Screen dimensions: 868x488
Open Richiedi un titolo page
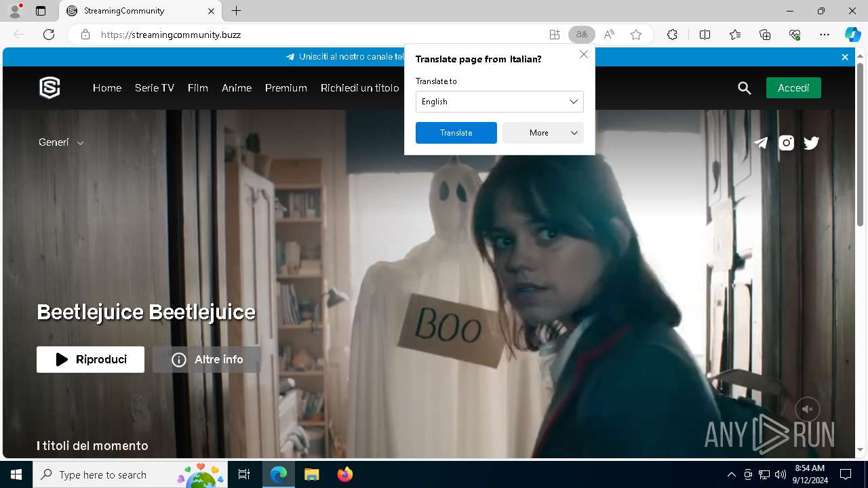pos(360,88)
